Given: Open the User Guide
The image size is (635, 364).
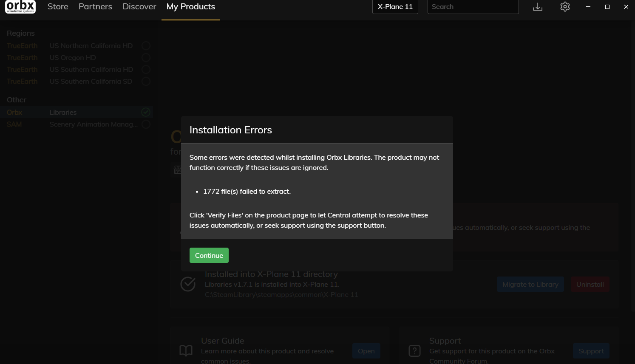Looking at the screenshot, I should point(366,351).
